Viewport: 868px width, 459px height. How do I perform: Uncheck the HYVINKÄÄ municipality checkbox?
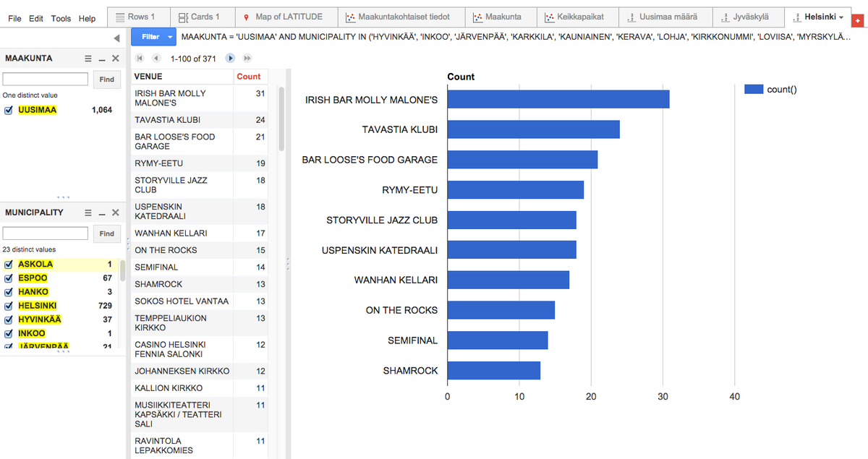(9, 319)
